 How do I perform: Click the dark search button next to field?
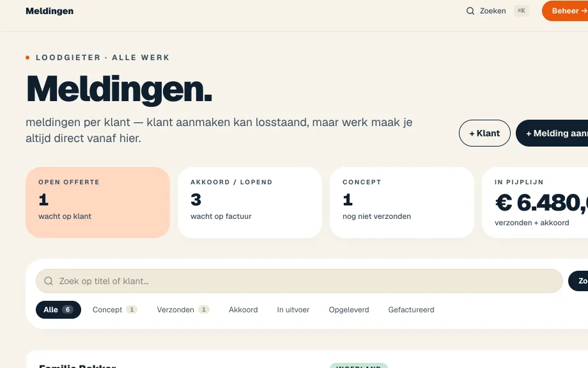click(578, 281)
